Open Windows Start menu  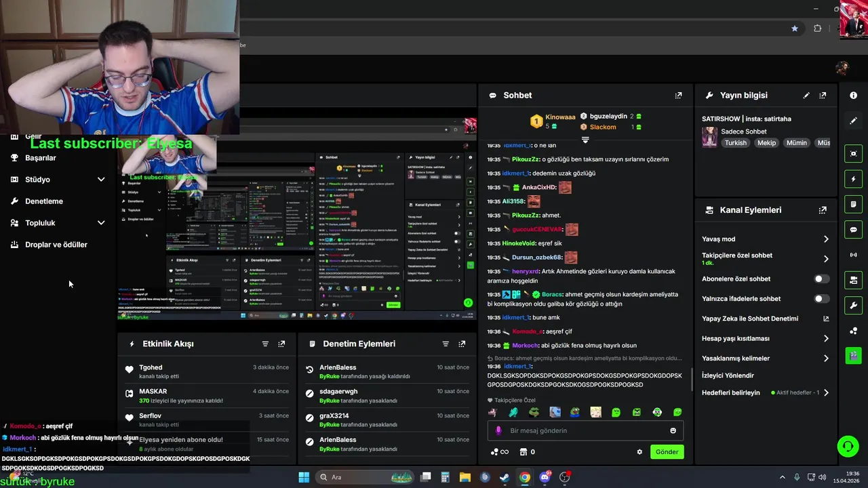304,477
